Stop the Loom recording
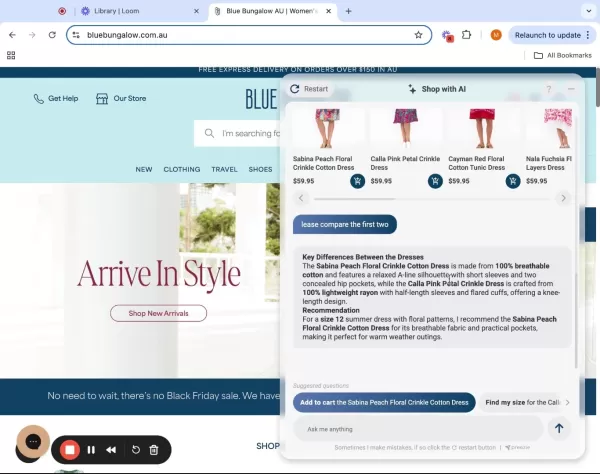This screenshot has height=474, width=600. (70, 450)
